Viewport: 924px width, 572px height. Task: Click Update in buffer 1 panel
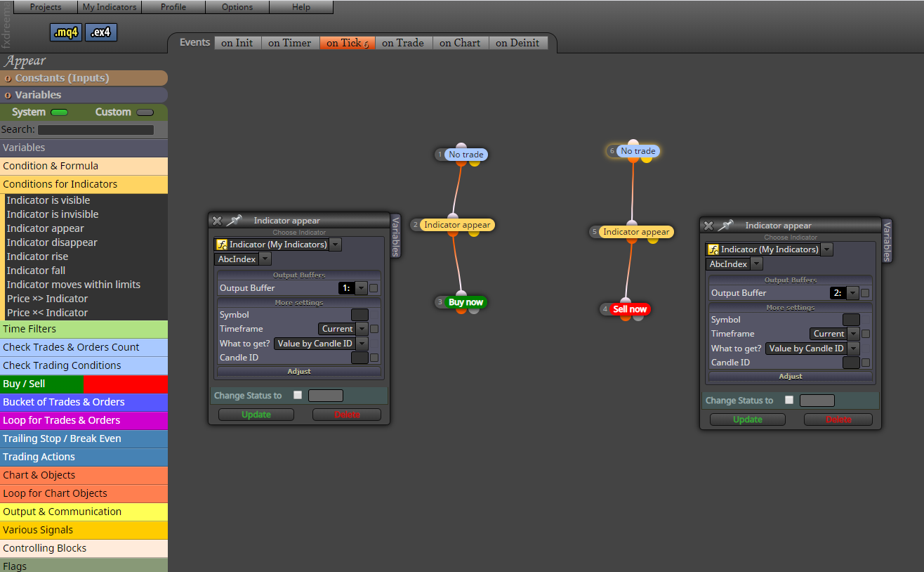coord(256,415)
